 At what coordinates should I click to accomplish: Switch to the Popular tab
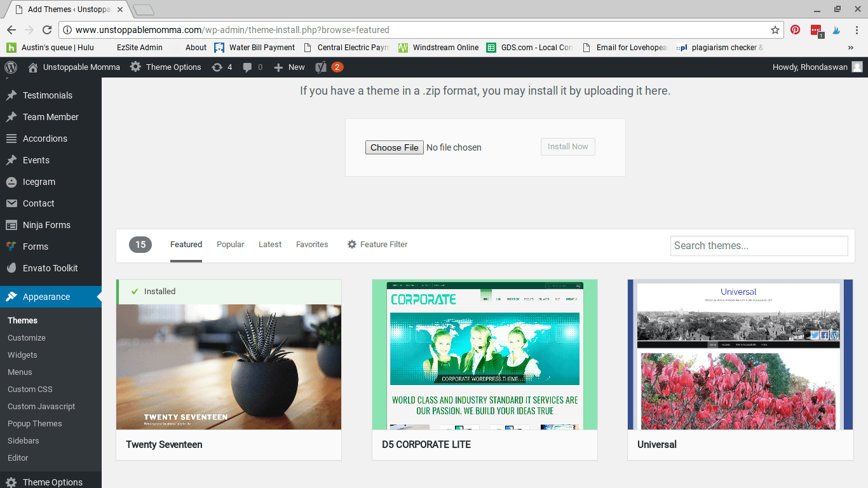point(230,245)
